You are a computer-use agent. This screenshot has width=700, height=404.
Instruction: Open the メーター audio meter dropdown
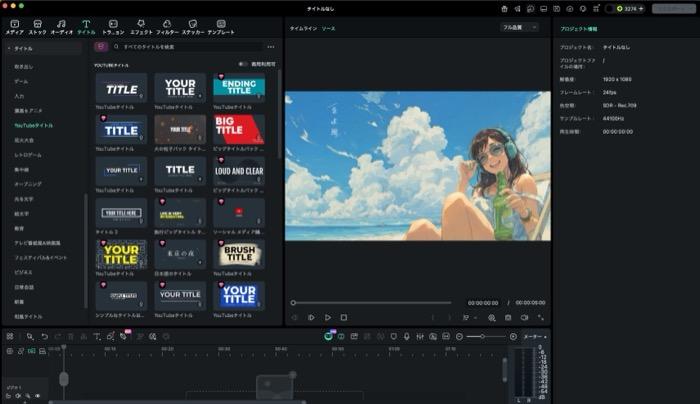coord(534,336)
